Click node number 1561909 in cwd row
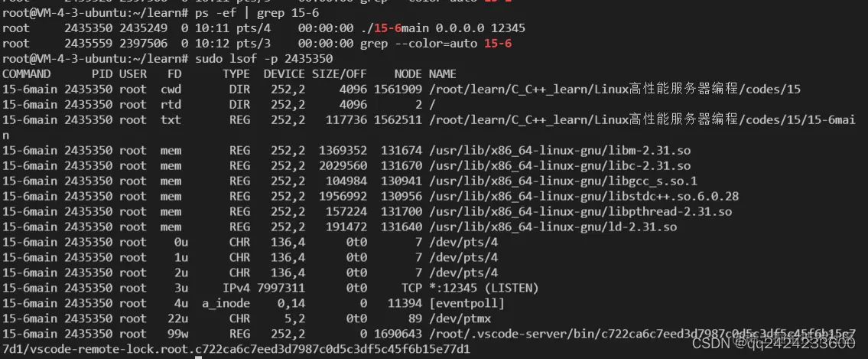The image size is (868, 359). pyautogui.click(x=398, y=90)
